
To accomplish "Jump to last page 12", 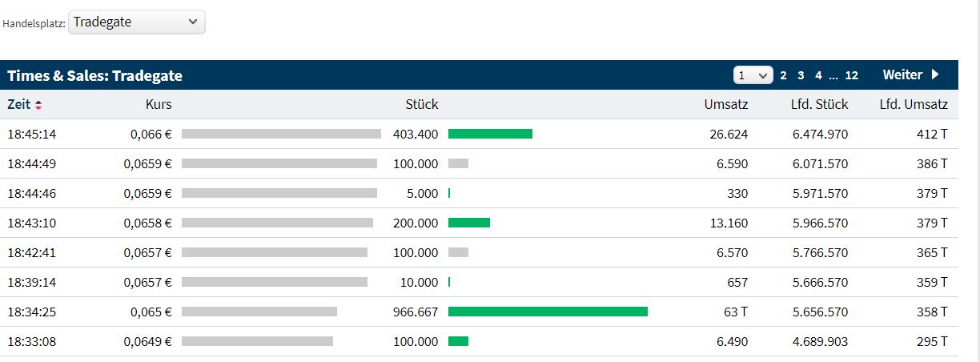I will (x=851, y=75).
